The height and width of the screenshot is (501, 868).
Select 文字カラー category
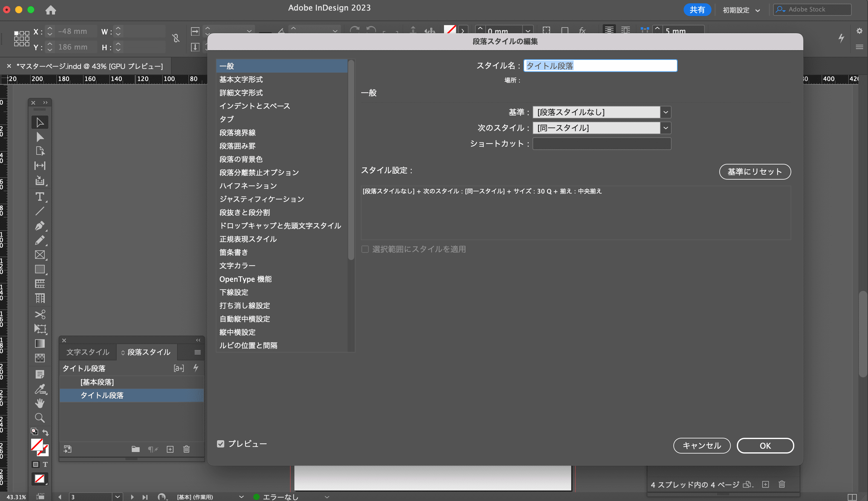click(x=281, y=266)
